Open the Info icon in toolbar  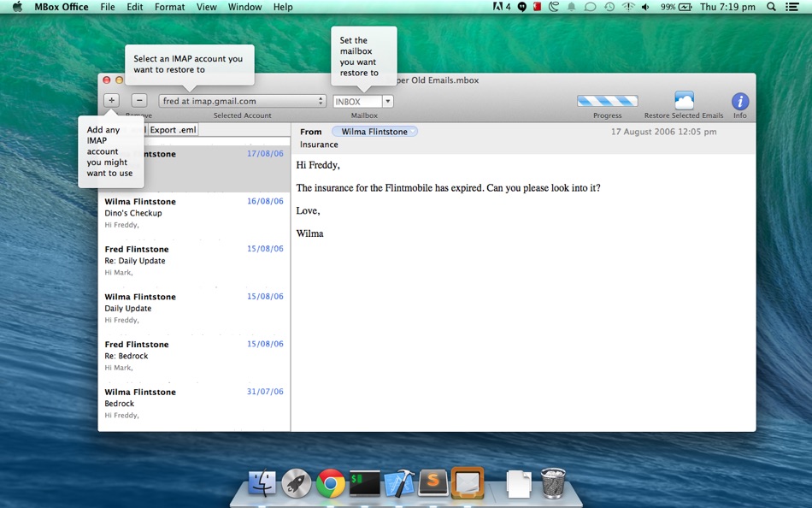(x=740, y=101)
